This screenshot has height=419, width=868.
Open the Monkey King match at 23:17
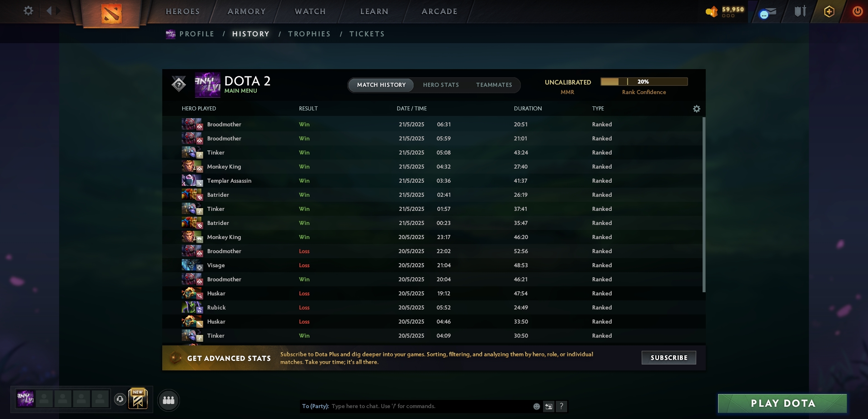(x=432, y=237)
